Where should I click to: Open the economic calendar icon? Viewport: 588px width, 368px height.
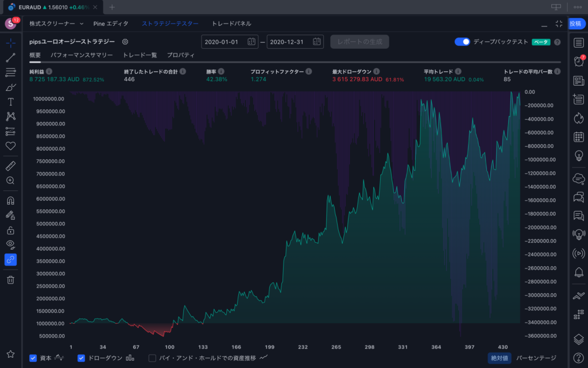tap(579, 137)
